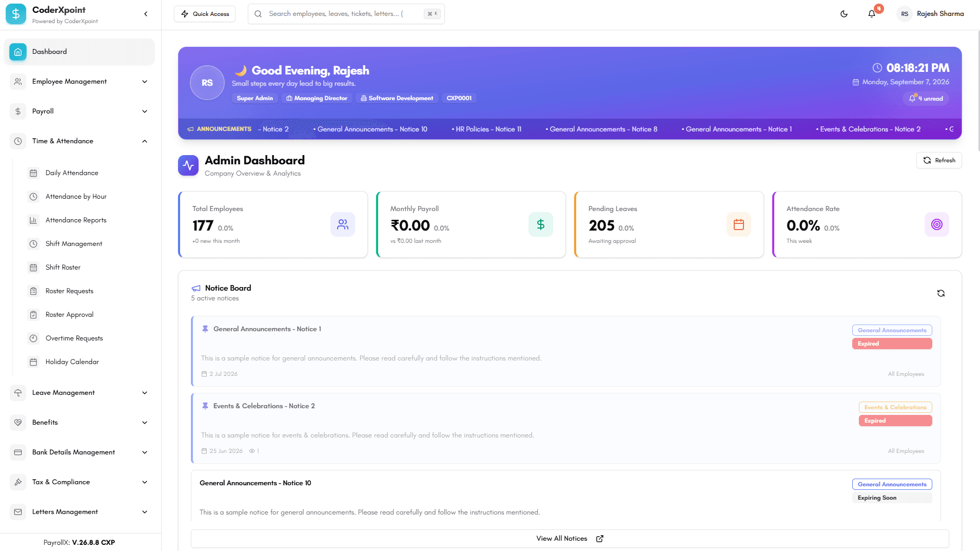Open notifications bell icon

click(x=872, y=14)
